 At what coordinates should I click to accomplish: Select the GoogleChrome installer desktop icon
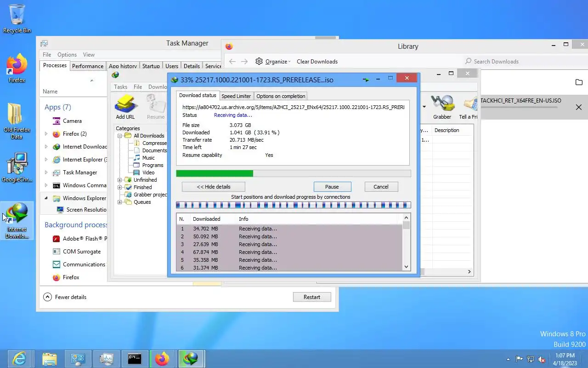(x=17, y=168)
